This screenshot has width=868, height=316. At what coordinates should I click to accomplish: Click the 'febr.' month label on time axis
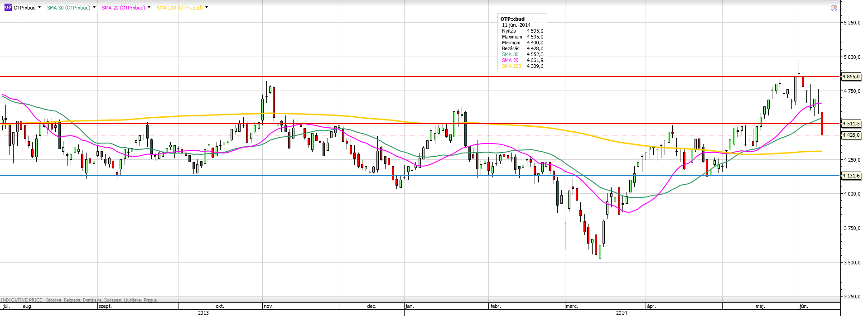click(x=496, y=306)
